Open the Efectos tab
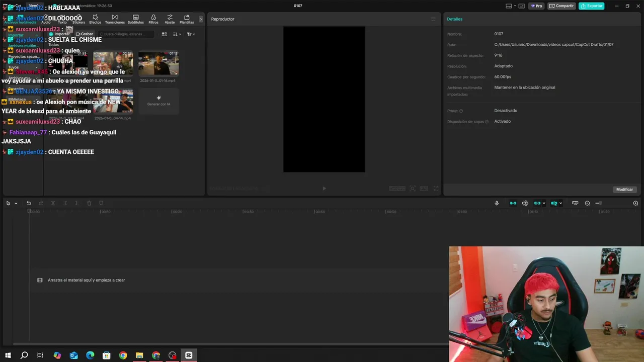The height and width of the screenshot is (362, 644). [95, 19]
